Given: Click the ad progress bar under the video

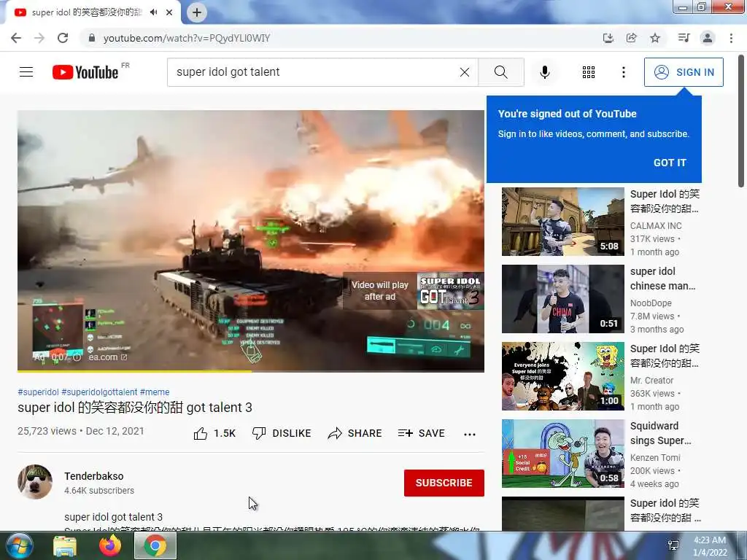Looking at the screenshot, I should (251, 370).
